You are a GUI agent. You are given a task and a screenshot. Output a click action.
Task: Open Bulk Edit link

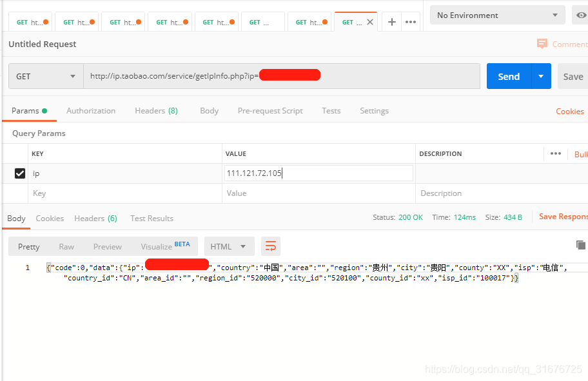(x=581, y=154)
